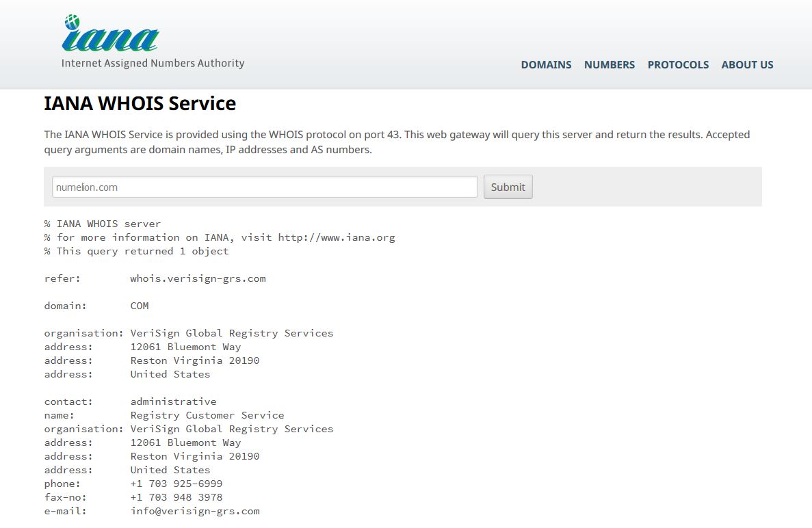Click the fax-no: field label
The image size is (812, 528).
tap(65, 497)
